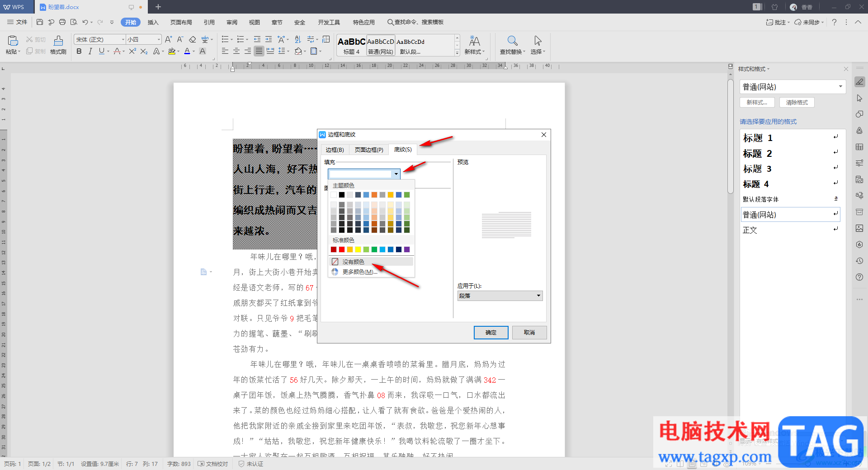This screenshot has height=470, width=868.
Task: Open the Page Layout (页面布局) tab
Action: click(x=181, y=22)
